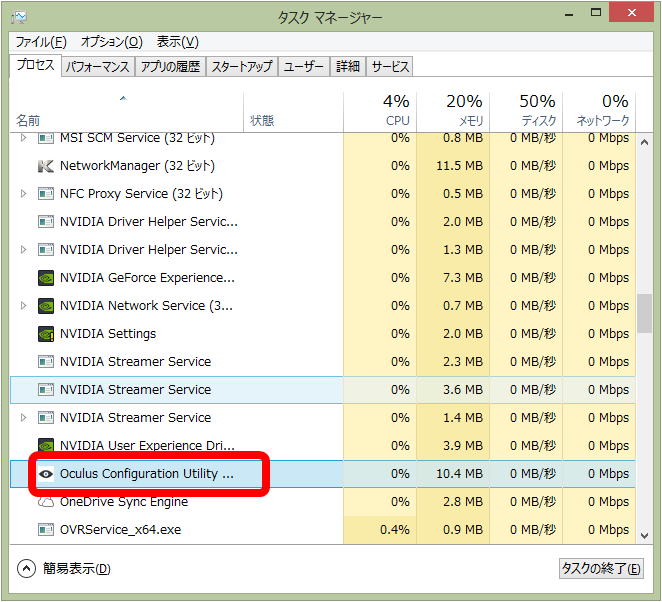The height and width of the screenshot is (602, 662).
Task: Click the Task Manager title bar icon
Action: coord(19,17)
